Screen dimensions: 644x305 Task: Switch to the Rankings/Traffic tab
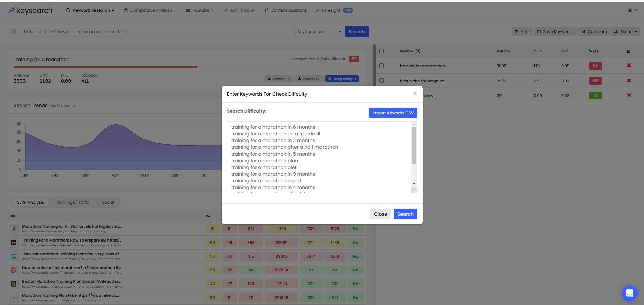click(x=73, y=202)
